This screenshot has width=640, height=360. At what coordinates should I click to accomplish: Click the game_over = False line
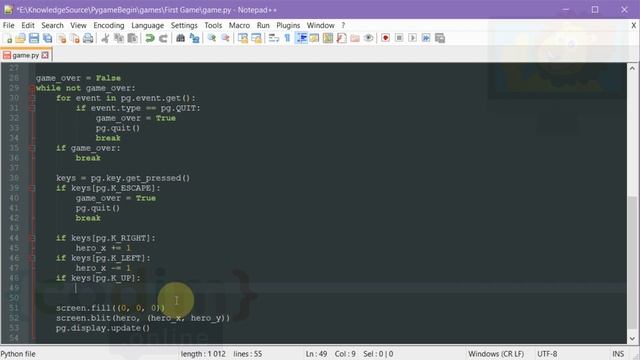[x=78, y=78]
